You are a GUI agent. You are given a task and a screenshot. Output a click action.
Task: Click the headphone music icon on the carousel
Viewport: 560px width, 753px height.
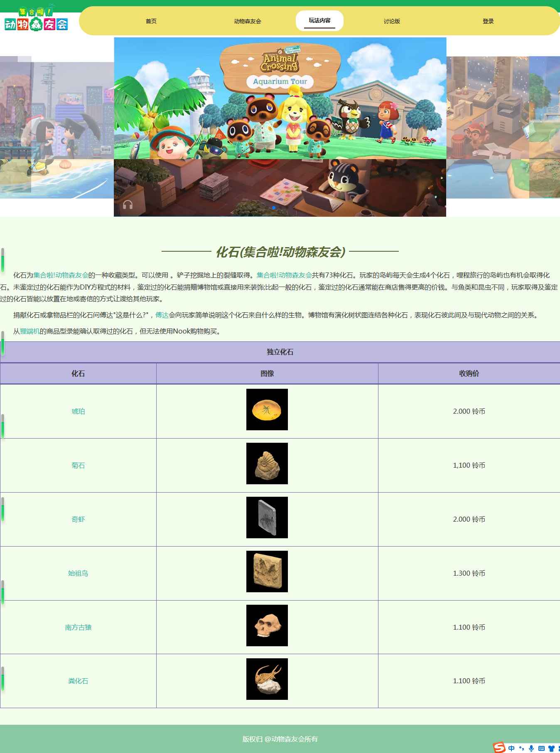point(128,204)
